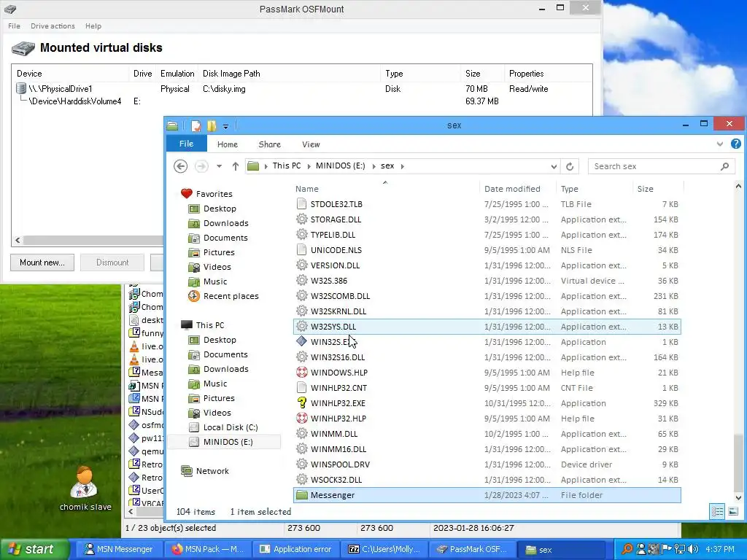Click Properties icon in quick access toolbar
This screenshot has height=560, width=747.
(196, 125)
